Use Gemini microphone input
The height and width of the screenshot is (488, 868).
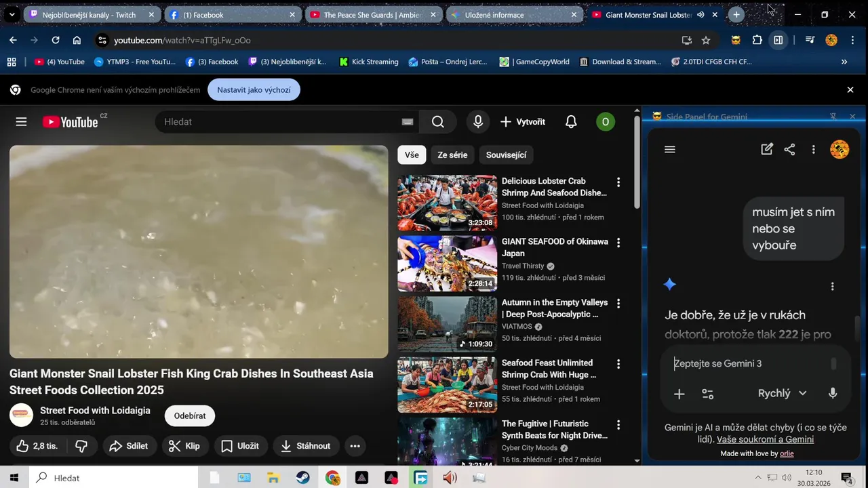[833, 394]
